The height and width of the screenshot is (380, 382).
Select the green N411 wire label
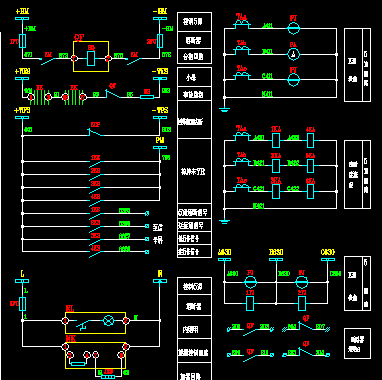pyautogui.click(x=267, y=94)
